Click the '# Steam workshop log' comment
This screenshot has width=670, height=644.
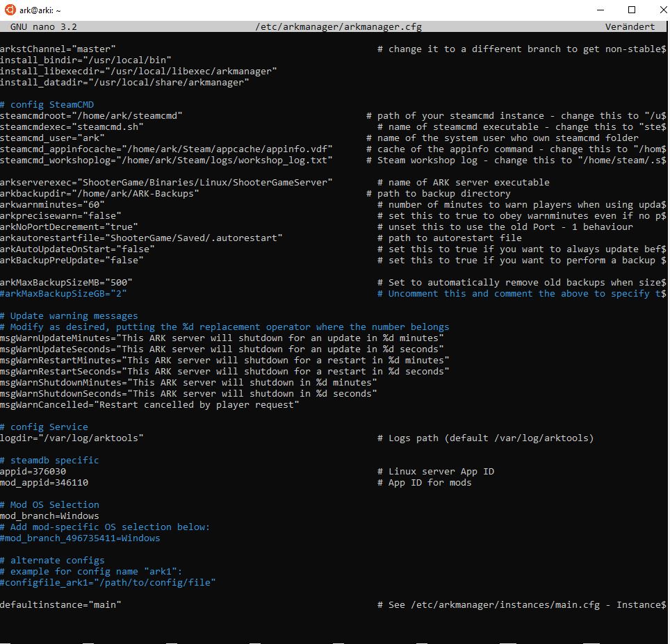[x=516, y=160]
